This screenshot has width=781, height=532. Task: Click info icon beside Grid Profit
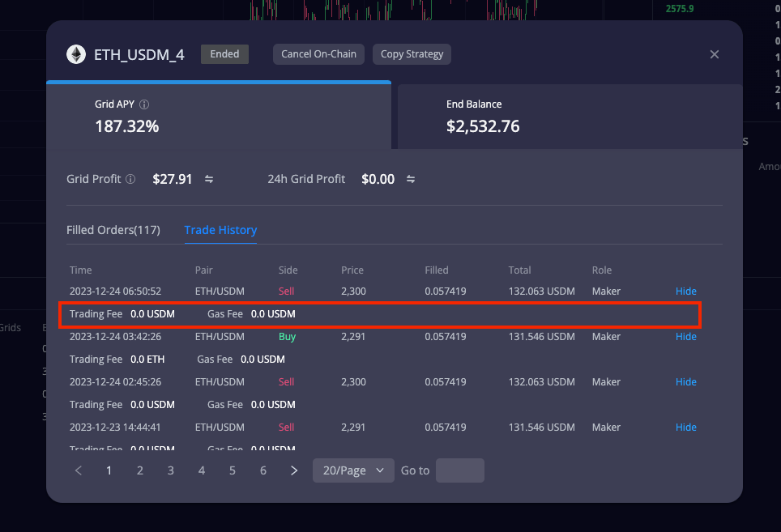(130, 179)
